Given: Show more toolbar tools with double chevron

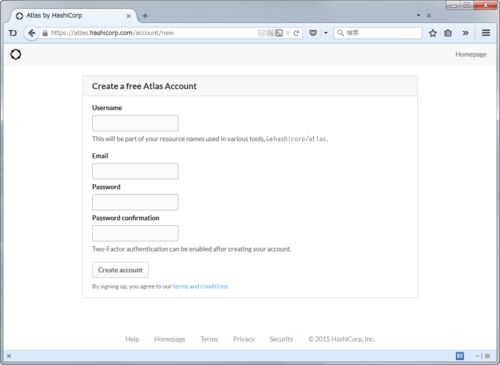Looking at the screenshot, I should click(465, 33).
